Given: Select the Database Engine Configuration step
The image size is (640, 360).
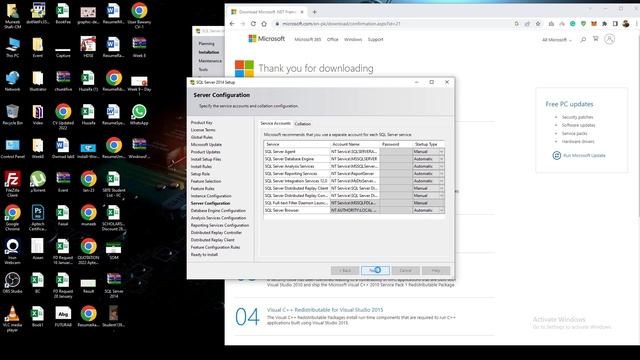Looking at the screenshot, I should (218, 211).
